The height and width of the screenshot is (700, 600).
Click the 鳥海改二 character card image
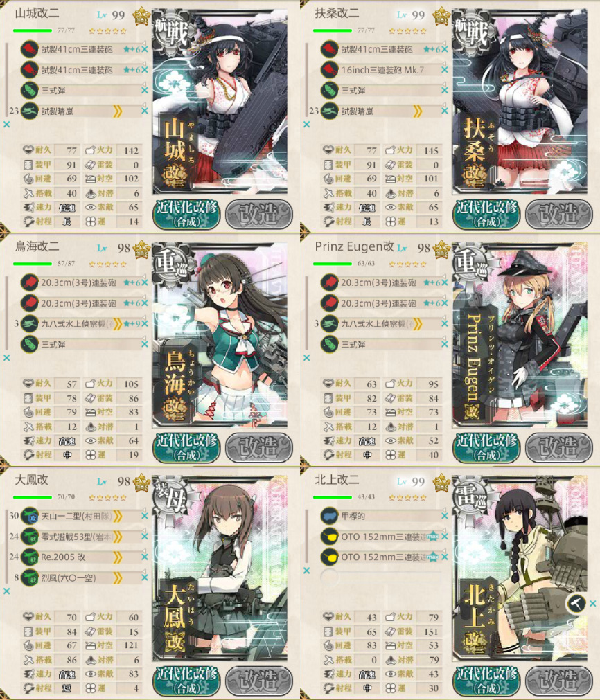[220, 335]
